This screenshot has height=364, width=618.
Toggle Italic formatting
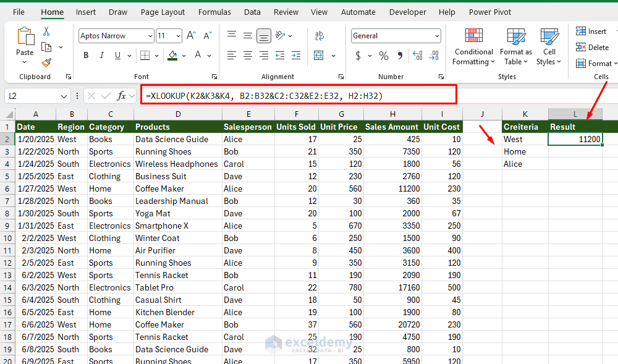pos(102,55)
